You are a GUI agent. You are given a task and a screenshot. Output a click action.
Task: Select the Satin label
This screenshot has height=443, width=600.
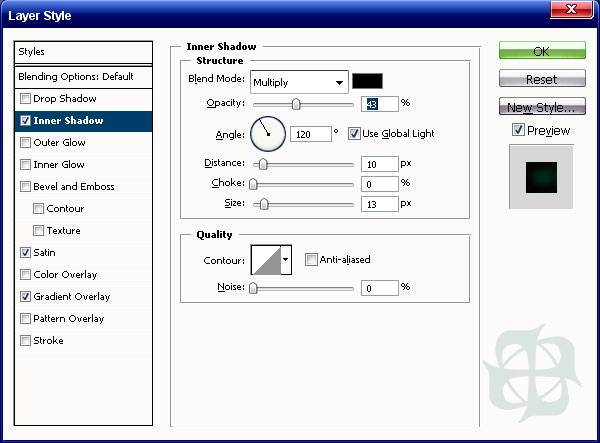click(44, 252)
